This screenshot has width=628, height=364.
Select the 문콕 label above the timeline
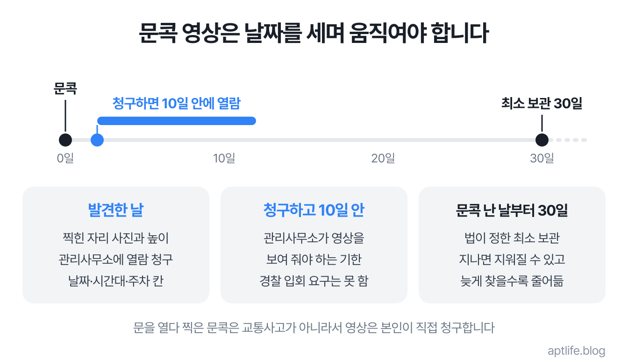point(65,88)
